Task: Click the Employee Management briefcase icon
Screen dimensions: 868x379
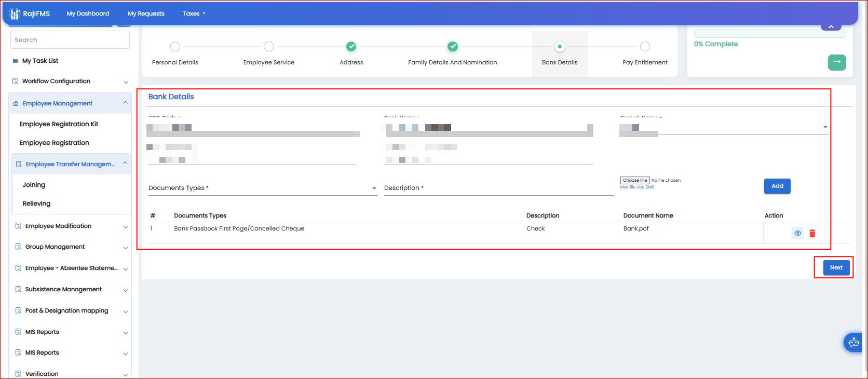Action: click(x=16, y=104)
